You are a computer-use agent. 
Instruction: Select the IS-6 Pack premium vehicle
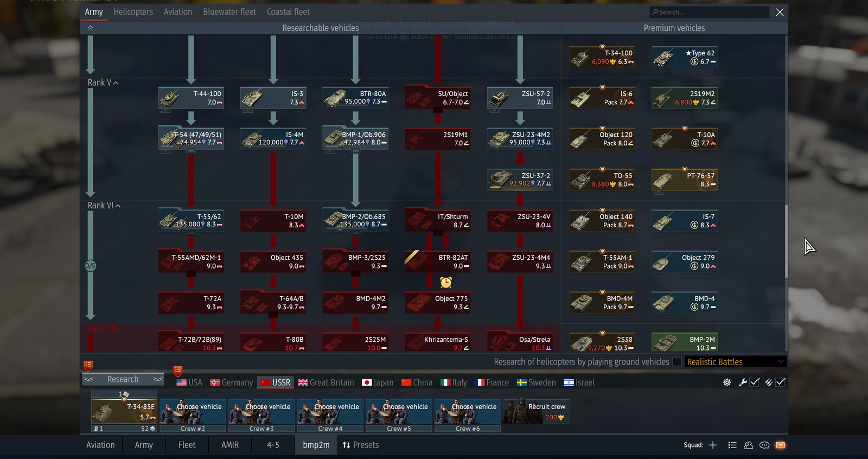(x=602, y=98)
